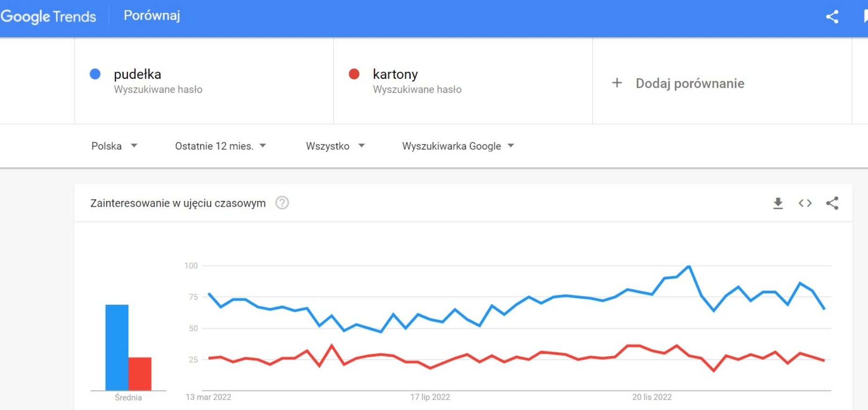The image size is (868, 410).
Task: Open the Wszystko category dropdown
Action: click(335, 146)
